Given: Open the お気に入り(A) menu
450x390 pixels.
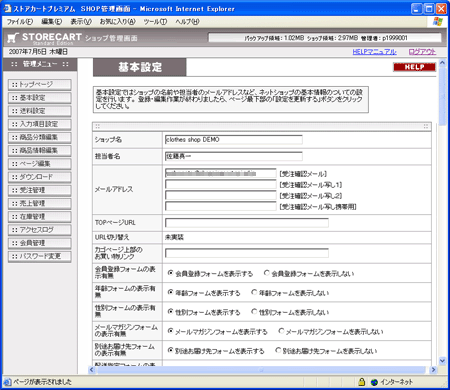Looking at the screenshot, I should (x=117, y=22).
